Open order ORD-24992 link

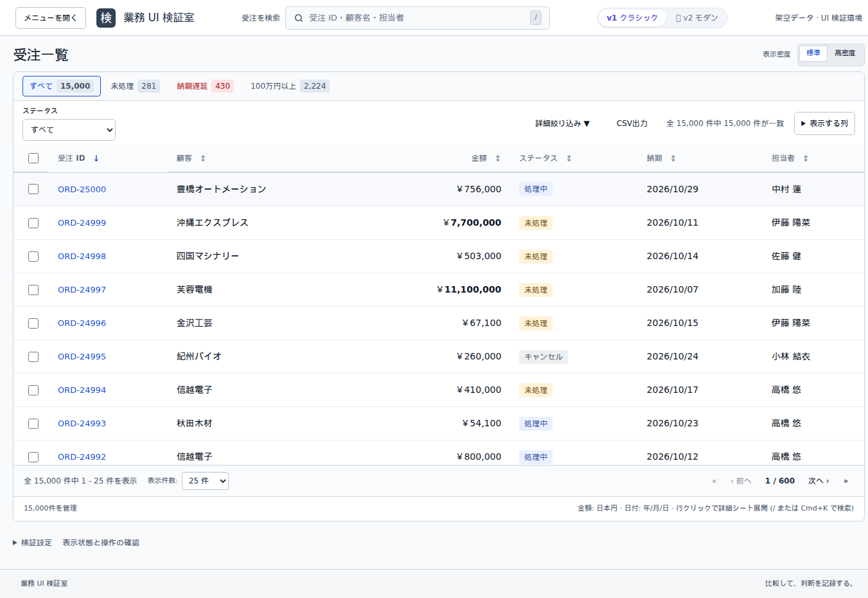coord(82,457)
